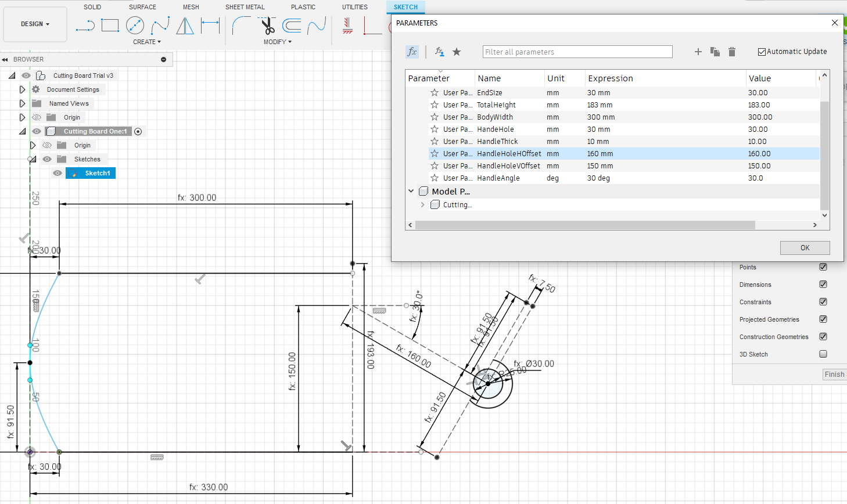Click the TotalHeight expression 183 mm
This screenshot has height=504, width=847.
pos(600,105)
